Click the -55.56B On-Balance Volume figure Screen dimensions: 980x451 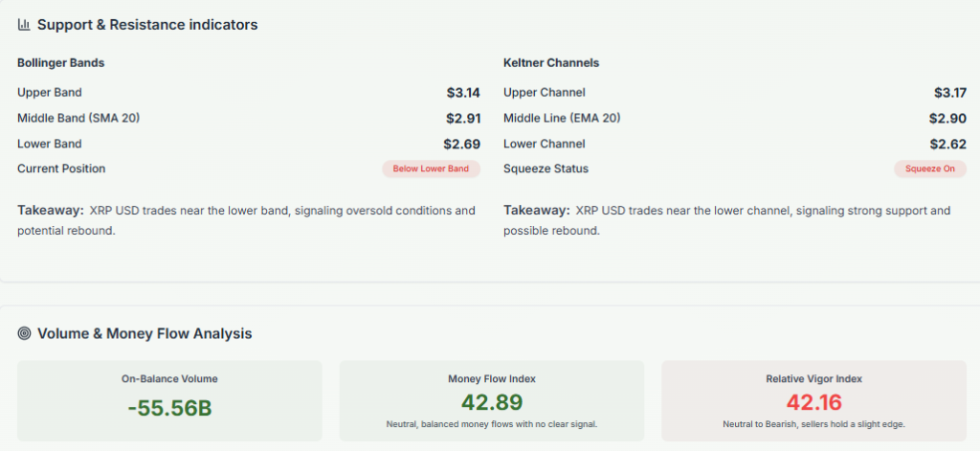click(169, 408)
